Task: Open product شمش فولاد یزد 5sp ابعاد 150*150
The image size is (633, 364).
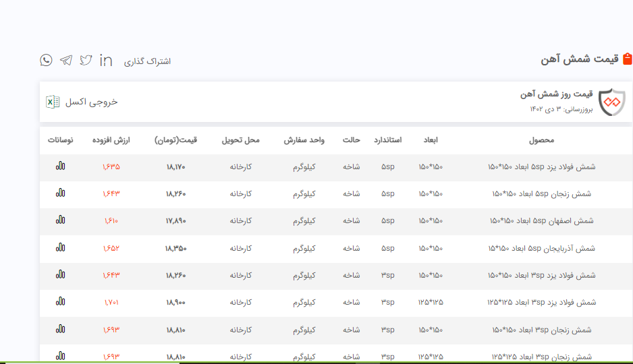Action: point(541,166)
